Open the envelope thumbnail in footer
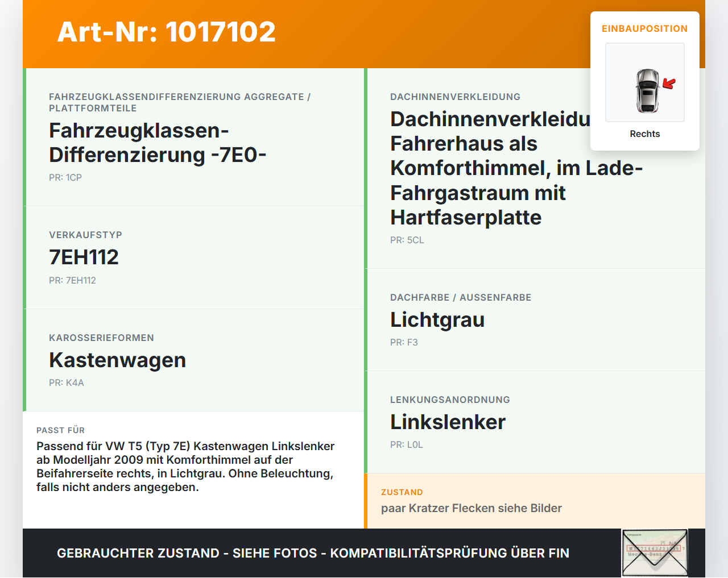This screenshot has height=578, width=728. pyautogui.click(x=655, y=554)
